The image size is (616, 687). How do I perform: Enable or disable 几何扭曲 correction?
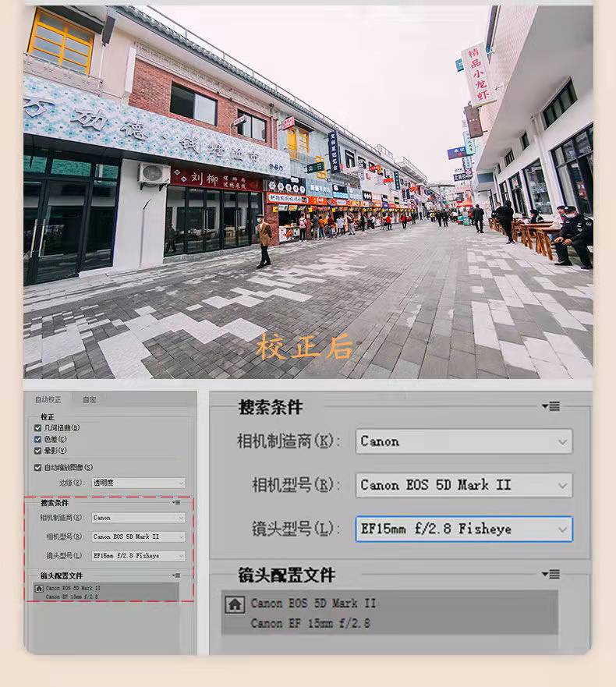[x=38, y=428]
